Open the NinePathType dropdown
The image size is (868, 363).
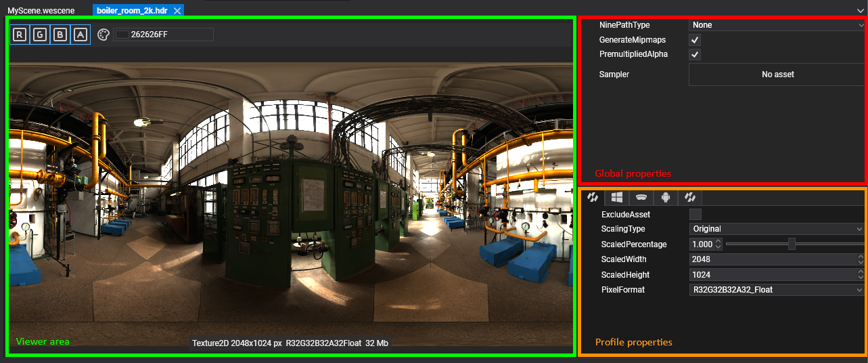click(777, 25)
